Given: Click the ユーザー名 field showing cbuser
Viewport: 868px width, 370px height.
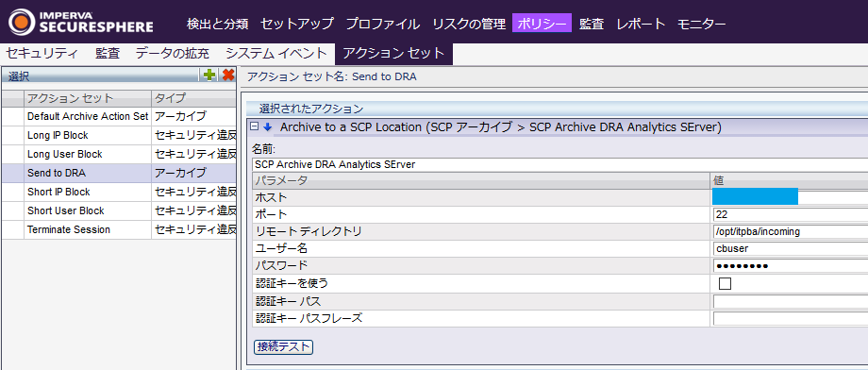Looking at the screenshot, I should (790, 248).
